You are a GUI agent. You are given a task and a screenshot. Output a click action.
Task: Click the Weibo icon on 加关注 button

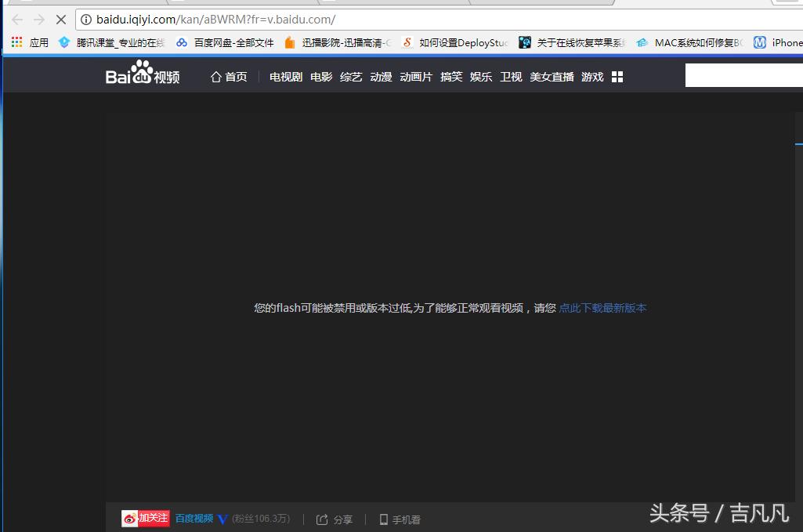pos(130,518)
